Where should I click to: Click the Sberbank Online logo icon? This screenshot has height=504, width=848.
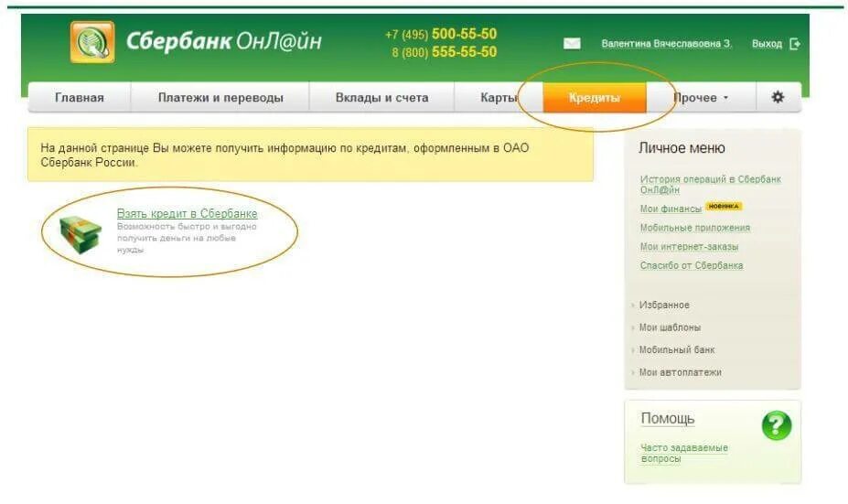coord(92,42)
